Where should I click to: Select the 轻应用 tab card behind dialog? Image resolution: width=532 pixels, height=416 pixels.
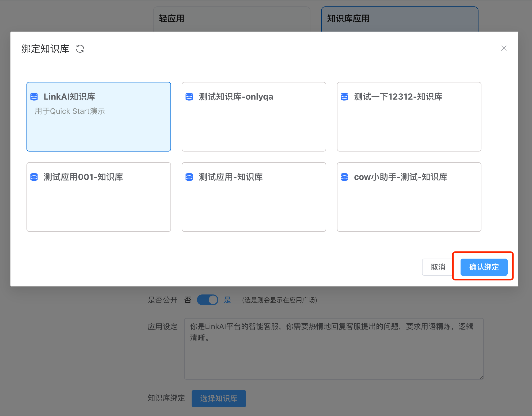[232, 19]
